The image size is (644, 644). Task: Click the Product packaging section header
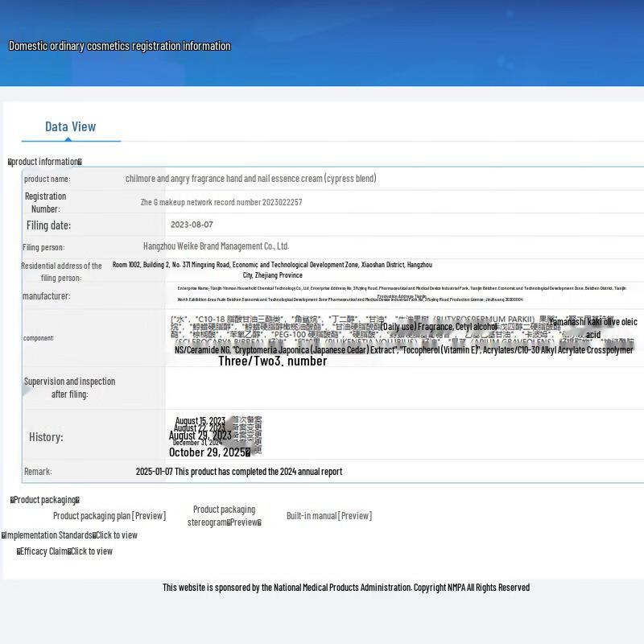pyautogui.click(x=45, y=500)
